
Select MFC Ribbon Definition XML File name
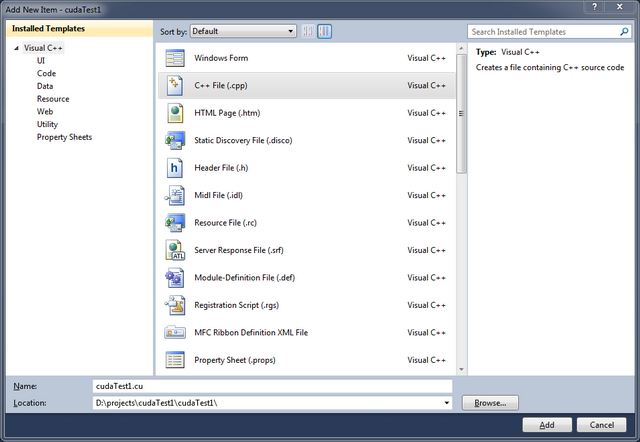[251, 333]
